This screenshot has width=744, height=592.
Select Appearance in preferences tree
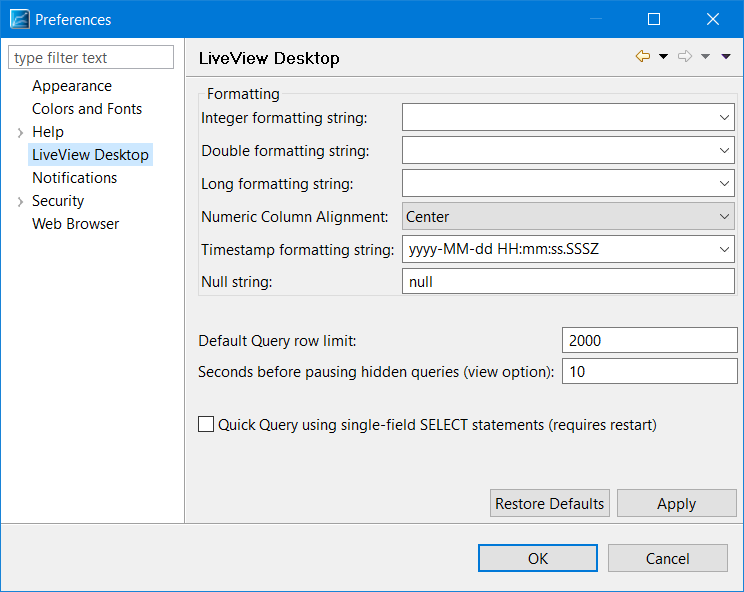click(72, 86)
